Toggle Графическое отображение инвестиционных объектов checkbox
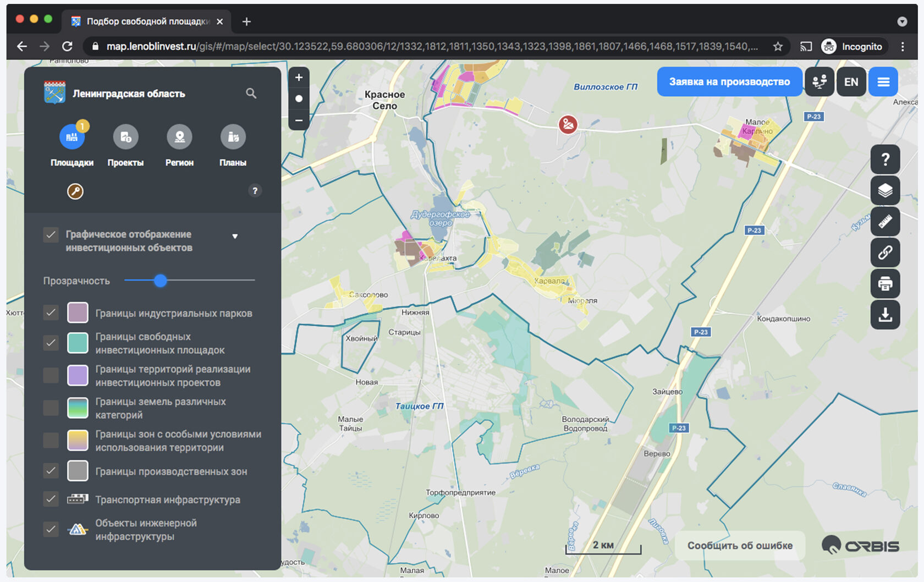The height and width of the screenshot is (582, 924). click(51, 235)
